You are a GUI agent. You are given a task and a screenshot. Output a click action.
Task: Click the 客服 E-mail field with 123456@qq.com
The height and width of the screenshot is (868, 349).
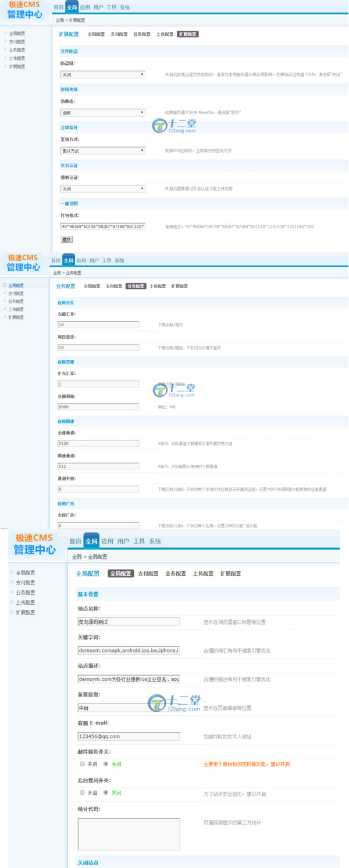[x=129, y=737]
